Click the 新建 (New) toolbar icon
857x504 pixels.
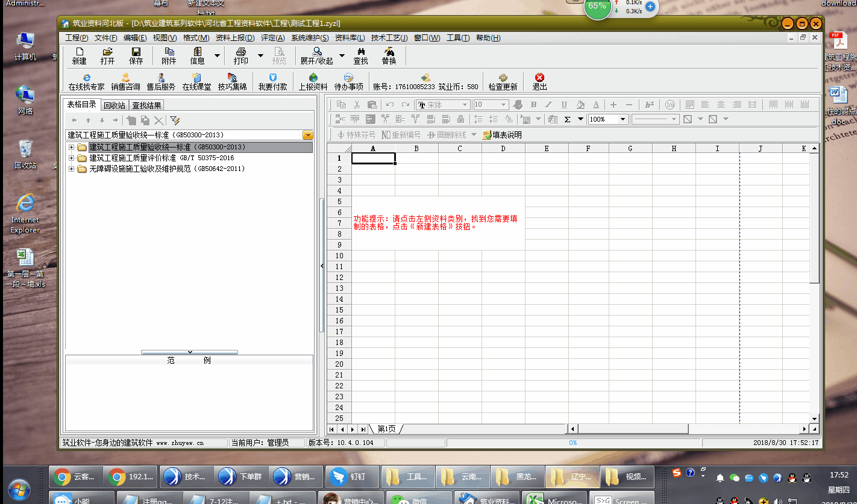coord(79,56)
